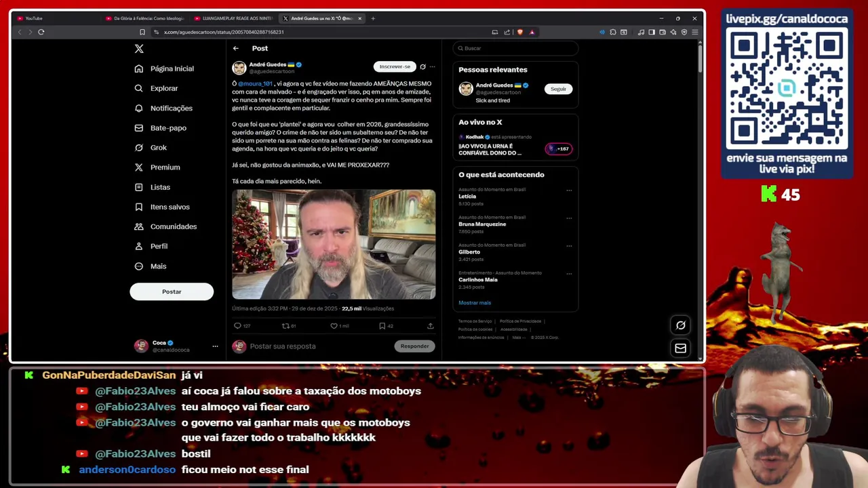
Task: Click the Brave shields lion icon
Action: (x=520, y=32)
